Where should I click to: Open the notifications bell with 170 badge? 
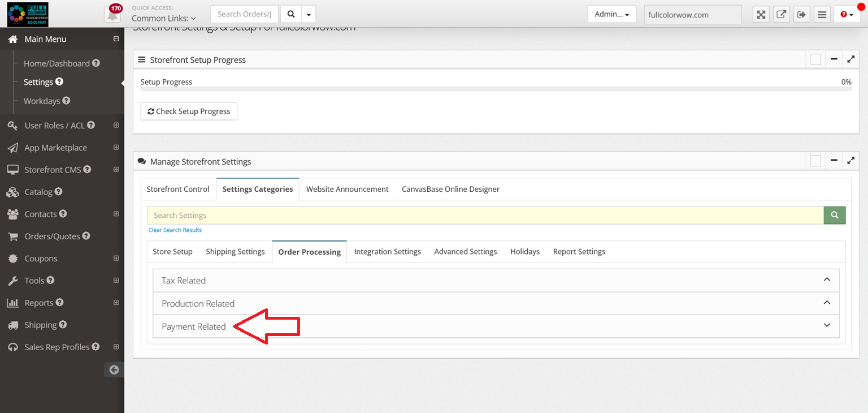[112, 15]
